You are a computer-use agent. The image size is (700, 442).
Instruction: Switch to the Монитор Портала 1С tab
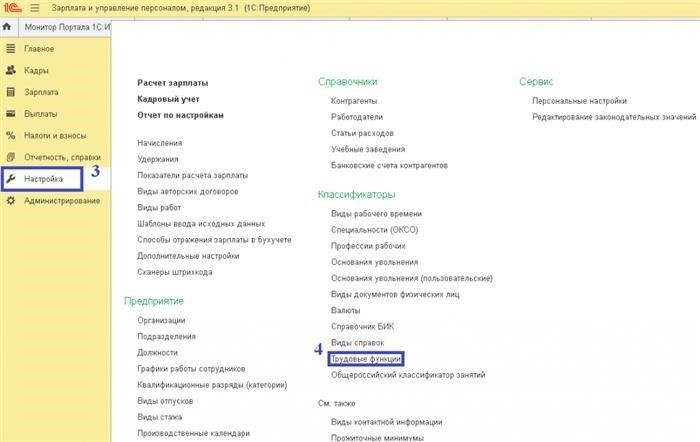(67, 27)
